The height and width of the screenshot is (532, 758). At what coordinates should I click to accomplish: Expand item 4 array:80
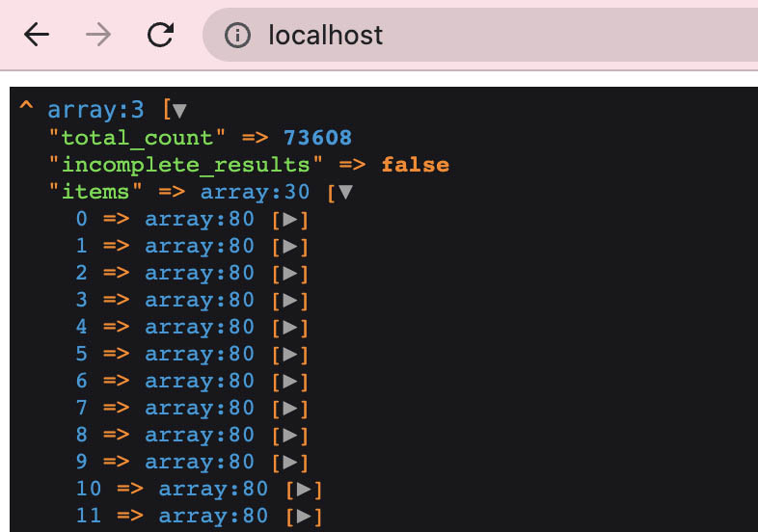tap(290, 328)
